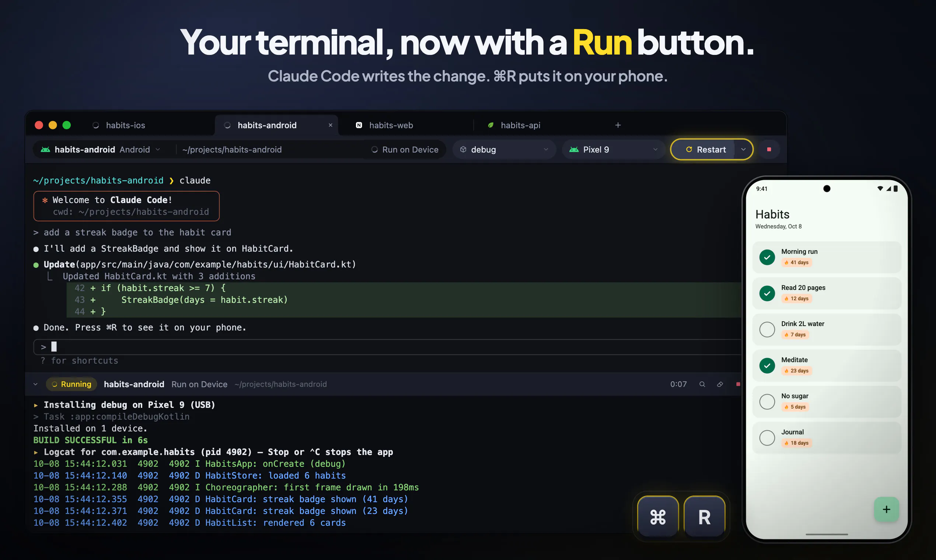Screen dimensions: 936x560
Task: Uncheck the Read 20 pages habit
Action: [x=767, y=293]
